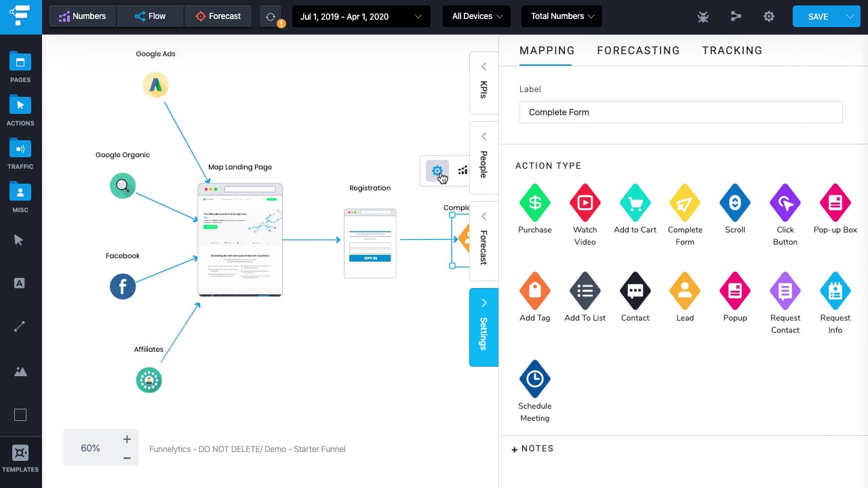This screenshot has width=868, height=488.
Task: Toggle Forecast view mode
Action: pyautogui.click(x=218, y=16)
